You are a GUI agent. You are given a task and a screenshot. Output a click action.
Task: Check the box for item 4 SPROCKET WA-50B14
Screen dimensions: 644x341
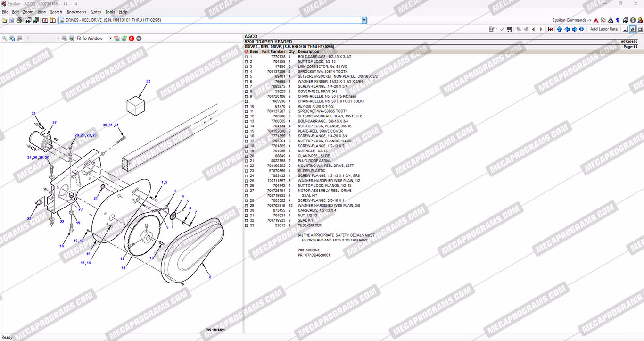[x=246, y=72]
